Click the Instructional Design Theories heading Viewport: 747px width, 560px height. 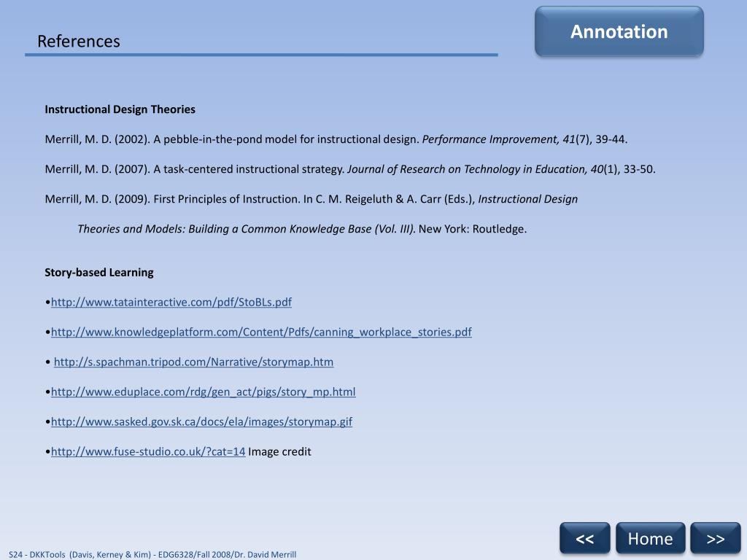(120, 109)
